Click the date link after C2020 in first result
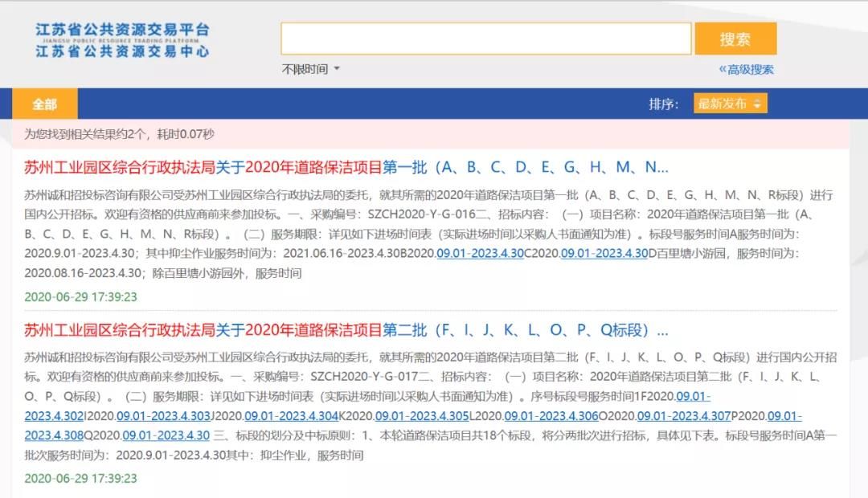Image resolution: width=868 pixels, height=498 pixels. (604, 253)
